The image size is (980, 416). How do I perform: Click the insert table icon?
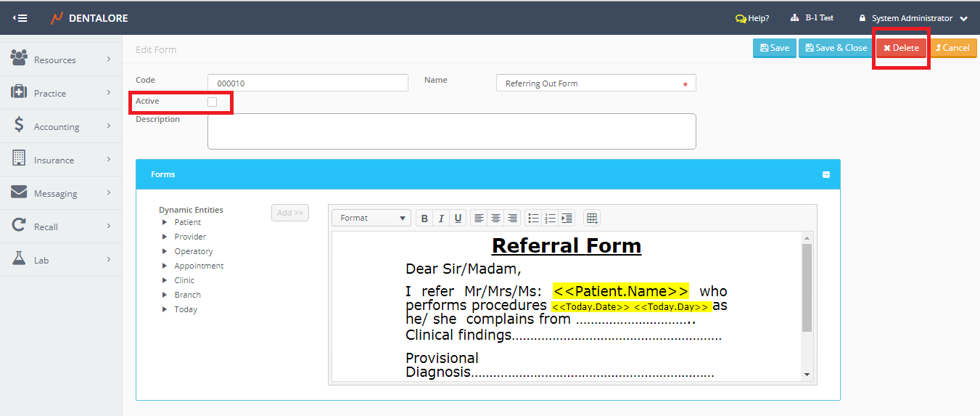(x=592, y=219)
